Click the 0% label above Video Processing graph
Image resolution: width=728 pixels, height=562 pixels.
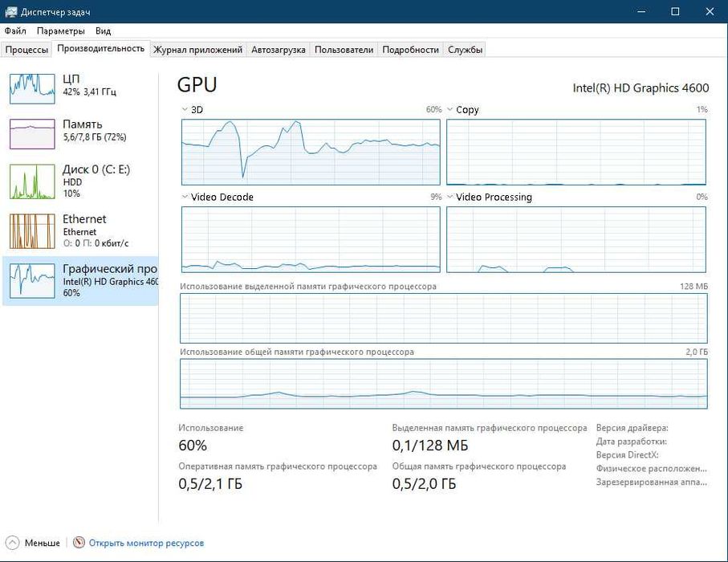(x=702, y=197)
